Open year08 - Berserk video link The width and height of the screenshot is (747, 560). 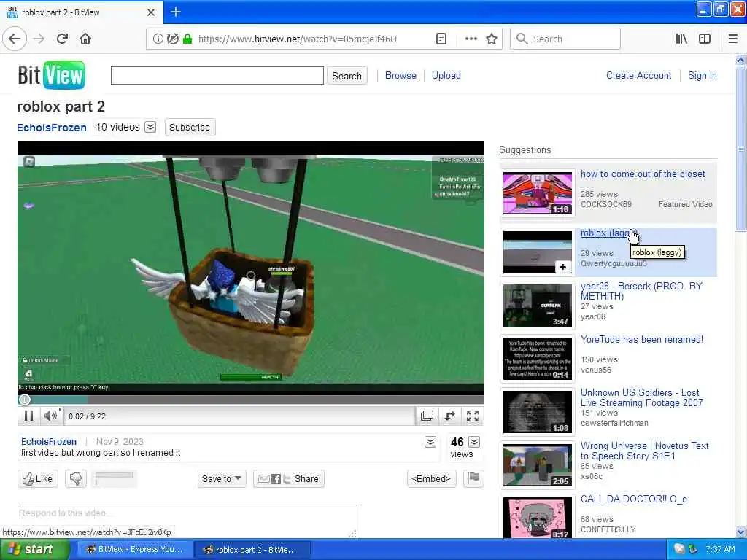pyautogui.click(x=641, y=291)
